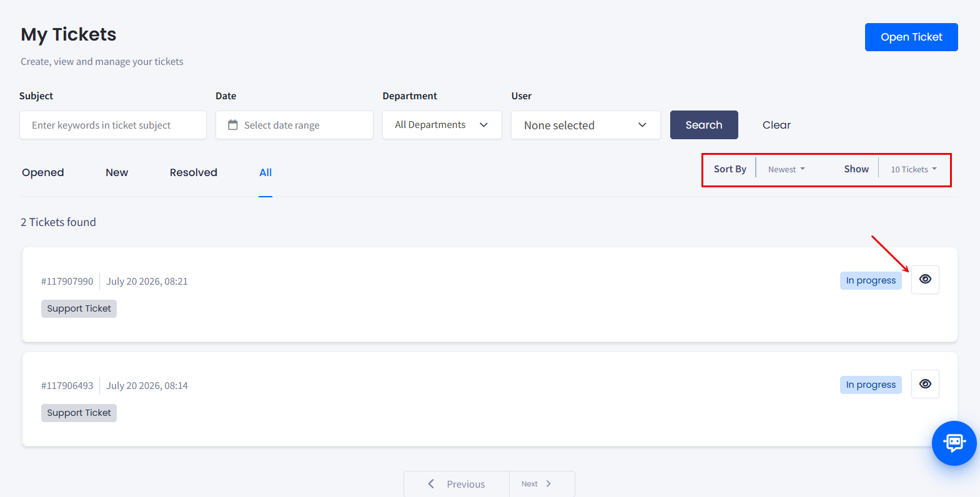Image resolution: width=980 pixels, height=497 pixels.
Task: Click In progress badge on ticket #117906493
Action: click(871, 385)
